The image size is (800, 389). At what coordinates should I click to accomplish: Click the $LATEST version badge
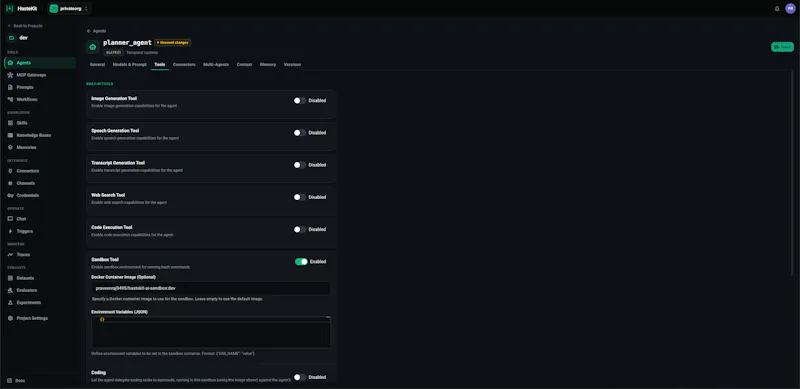113,53
